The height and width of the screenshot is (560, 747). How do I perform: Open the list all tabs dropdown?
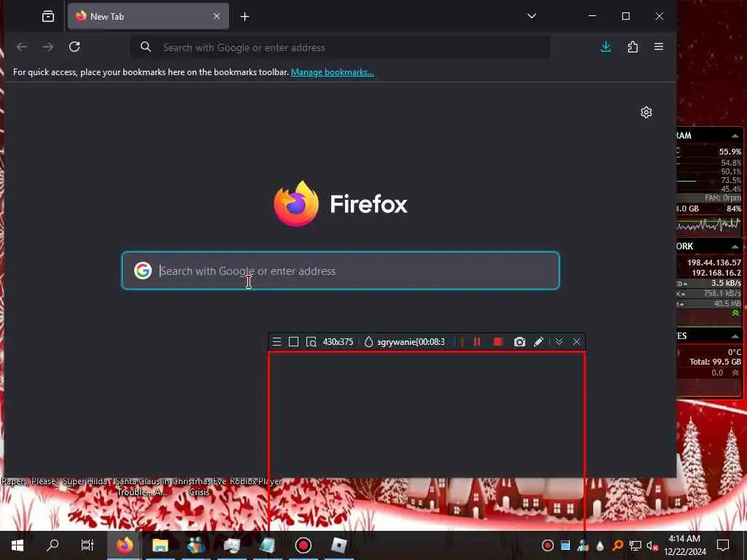click(532, 16)
